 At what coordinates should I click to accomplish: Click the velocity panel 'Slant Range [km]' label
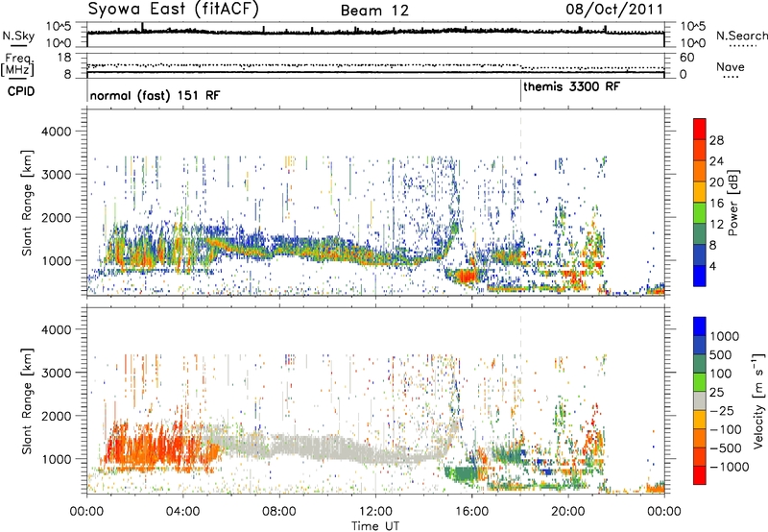(x=27, y=400)
